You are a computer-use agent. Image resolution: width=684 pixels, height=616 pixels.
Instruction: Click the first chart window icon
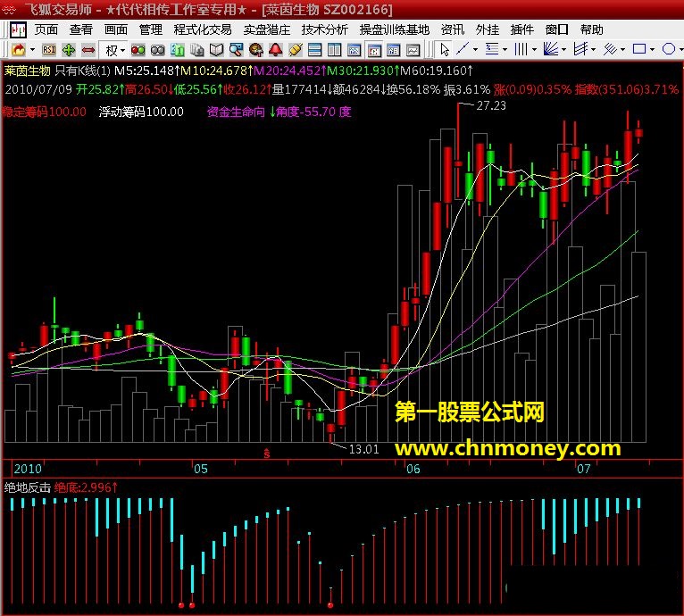pyautogui.click(x=355, y=50)
